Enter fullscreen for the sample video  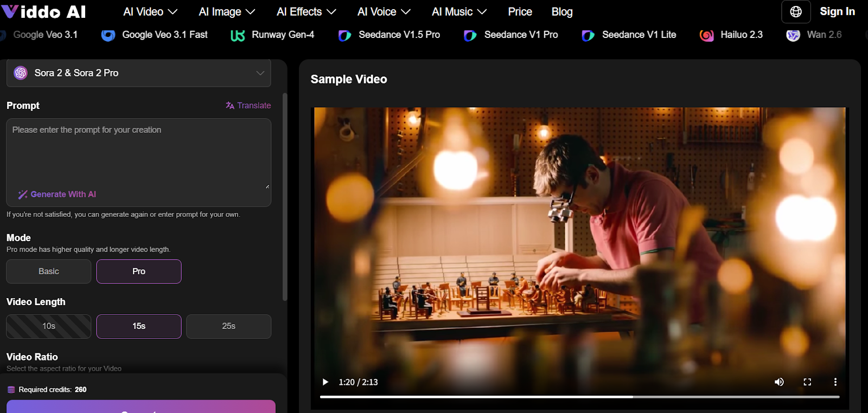(x=807, y=382)
